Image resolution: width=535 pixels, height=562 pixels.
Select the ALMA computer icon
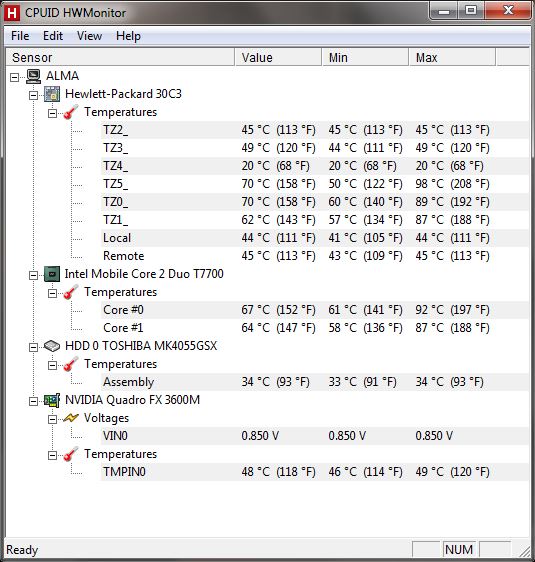click(x=33, y=76)
